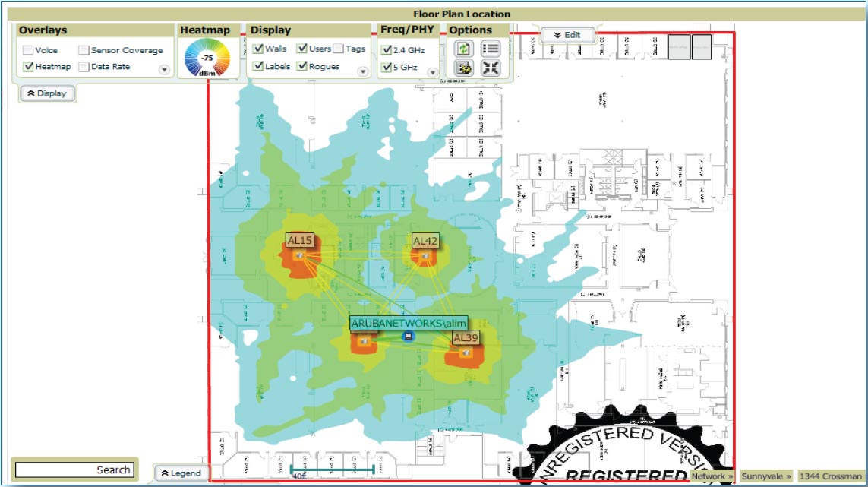Enable the Voice overlay checkbox

coord(28,50)
